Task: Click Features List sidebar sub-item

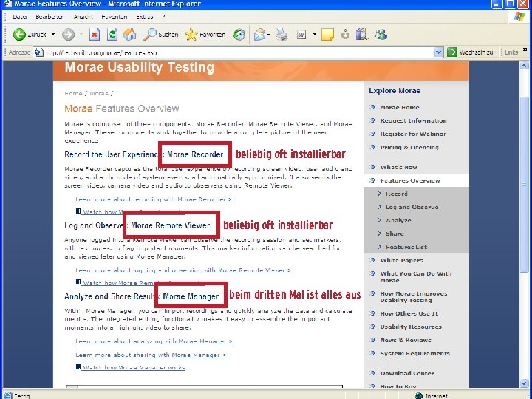Action: [x=406, y=247]
